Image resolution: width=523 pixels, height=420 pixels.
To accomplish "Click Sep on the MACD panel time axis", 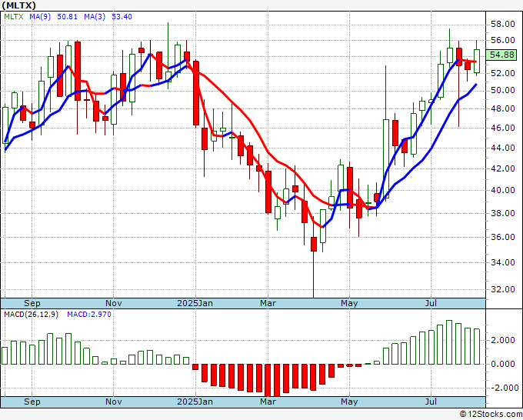I will (32, 402).
